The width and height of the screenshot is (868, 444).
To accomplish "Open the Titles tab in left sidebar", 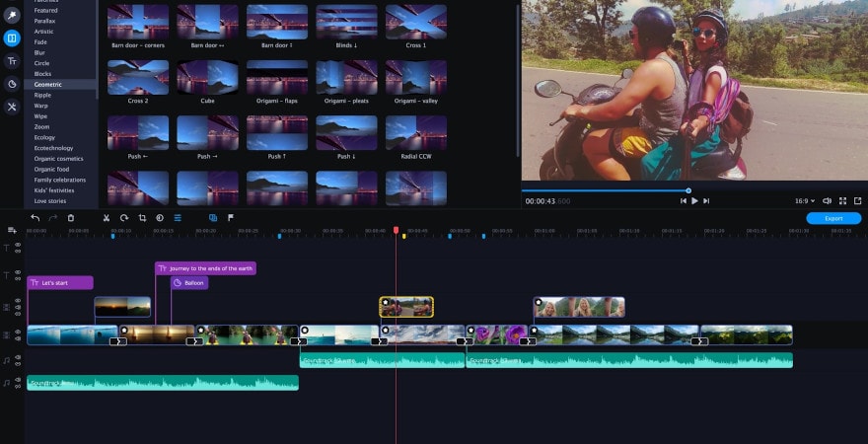I will tap(12, 61).
